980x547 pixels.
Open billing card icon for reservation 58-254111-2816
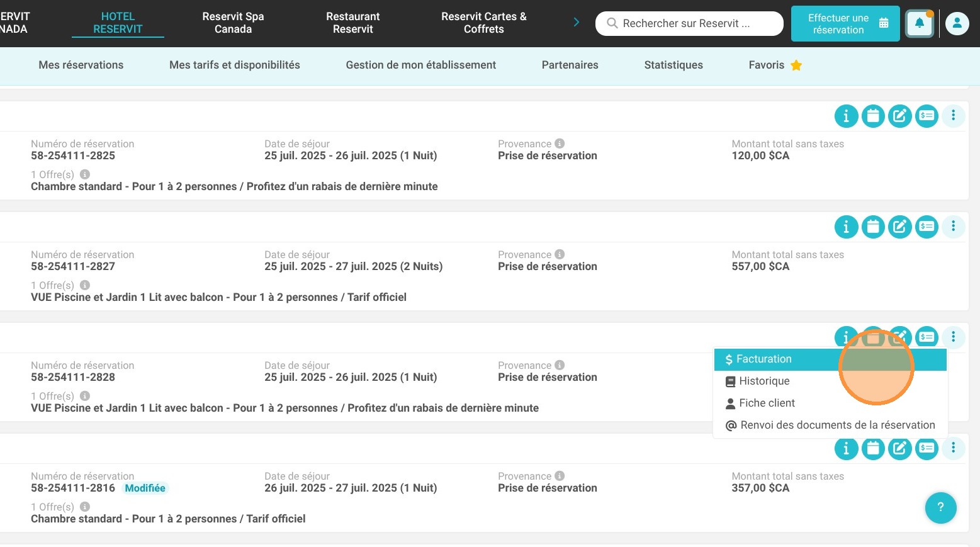click(926, 448)
